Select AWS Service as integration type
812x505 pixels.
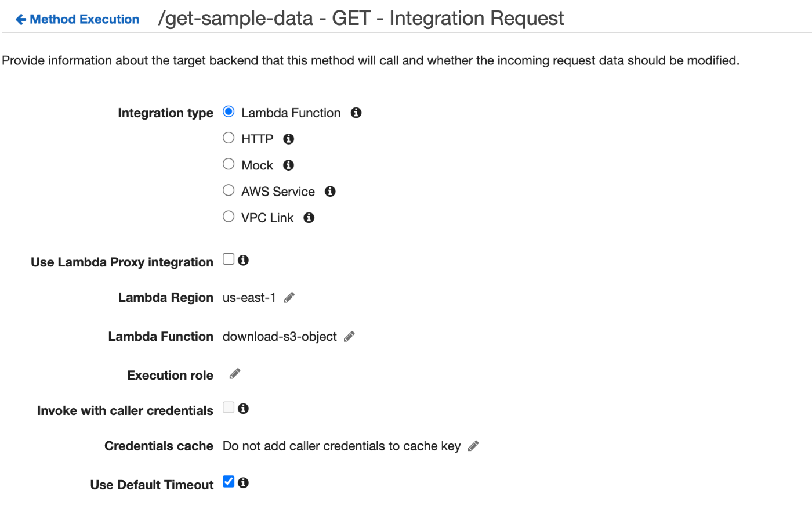point(229,190)
